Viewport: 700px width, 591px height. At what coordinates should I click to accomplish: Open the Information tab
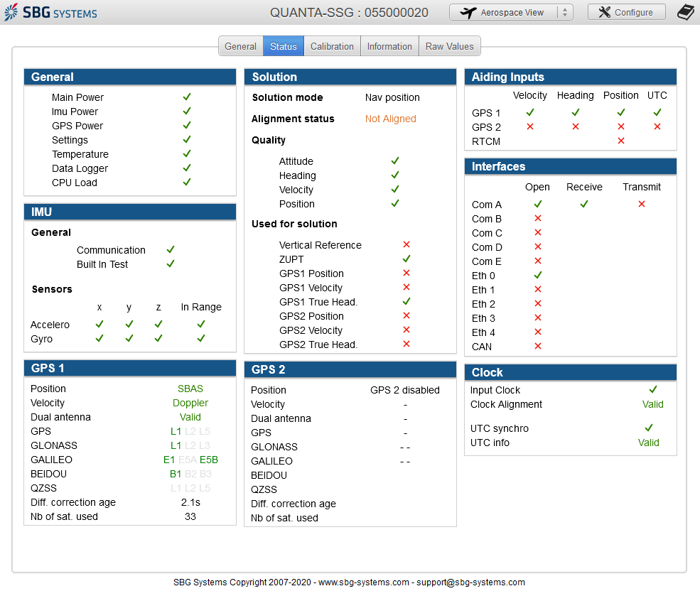click(x=389, y=46)
